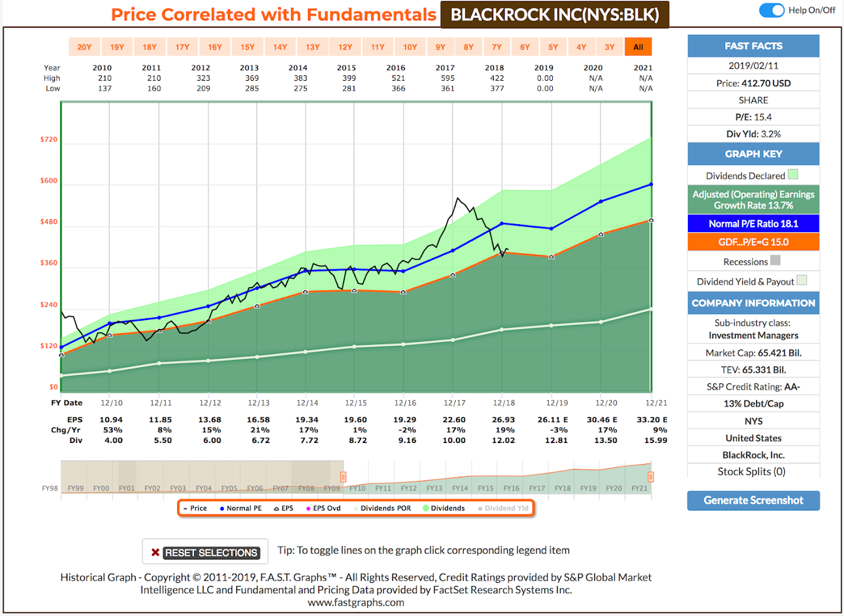Click the Dividend Yield & Payout swatch

[x=801, y=280]
